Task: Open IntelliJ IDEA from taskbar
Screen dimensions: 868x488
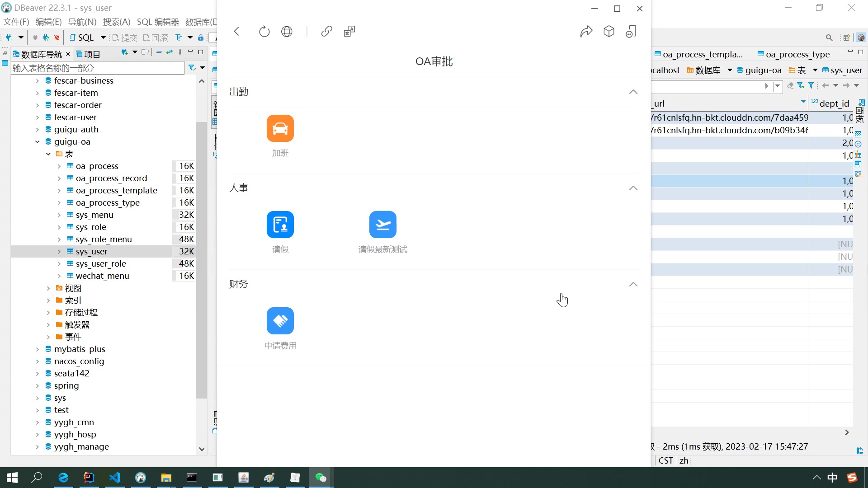Action: pos(89,478)
